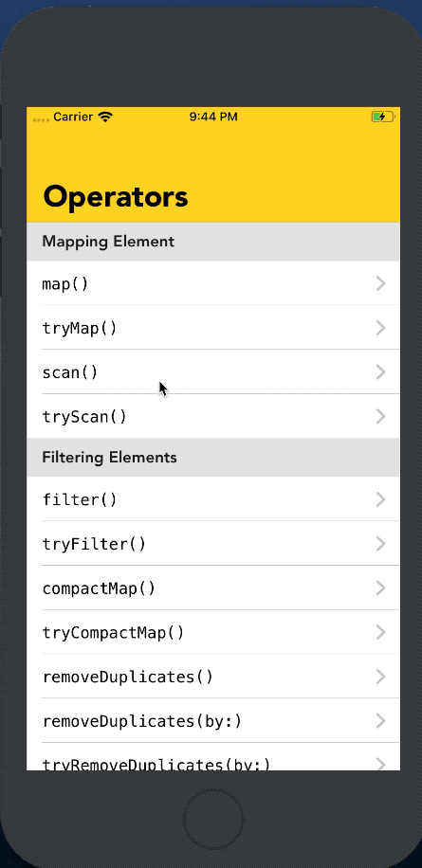Image resolution: width=422 pixels, height=868 pixels.
Task: Tap the Filtering Elements section header
Action: 213,458
